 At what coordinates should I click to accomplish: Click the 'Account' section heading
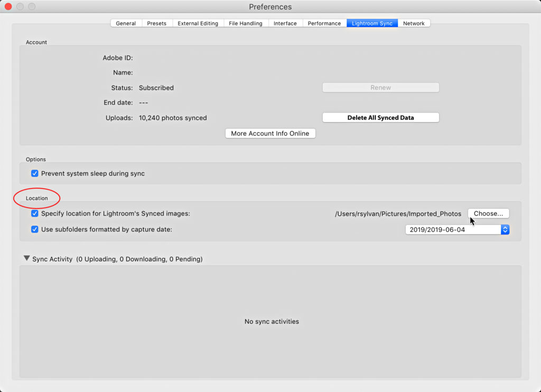(x=36, y=42)
